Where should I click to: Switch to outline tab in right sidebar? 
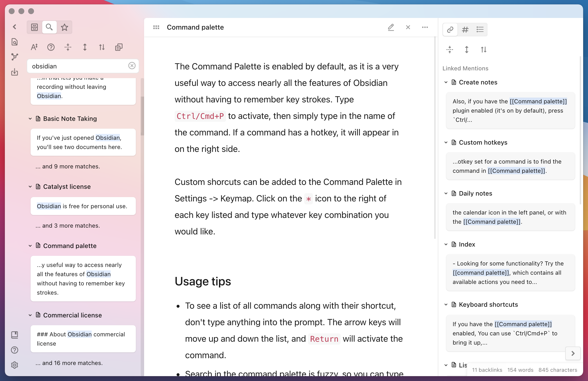click(480, 30)
